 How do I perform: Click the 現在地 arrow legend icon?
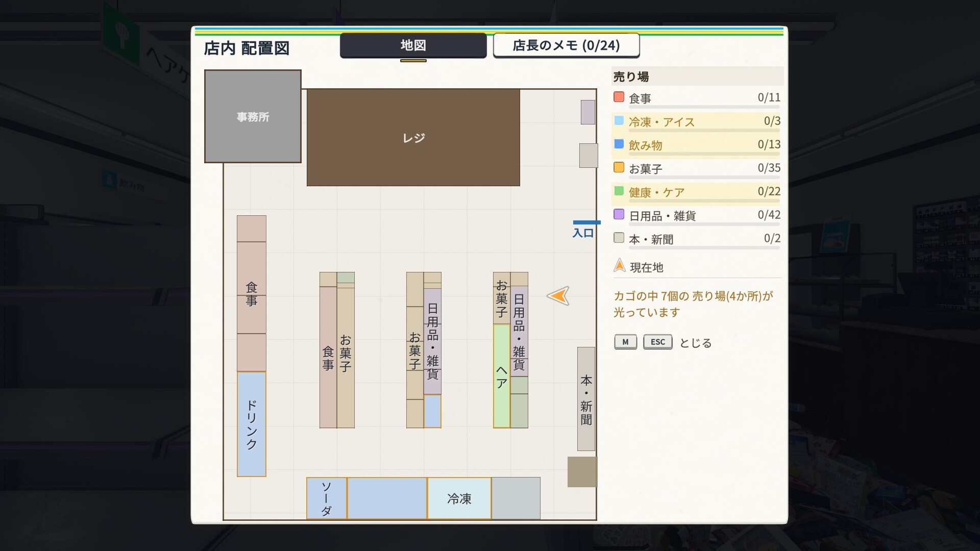619,265
